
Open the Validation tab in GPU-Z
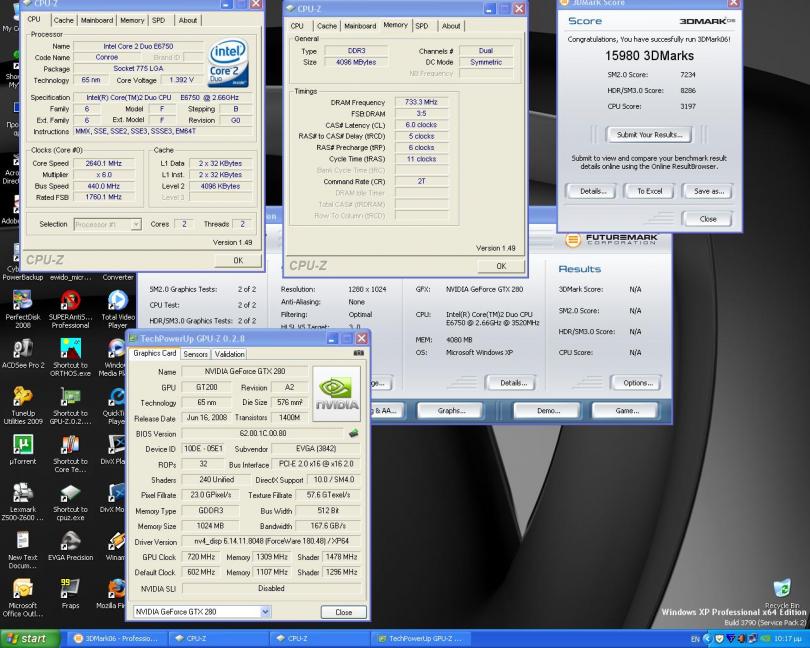coord(229,354)
